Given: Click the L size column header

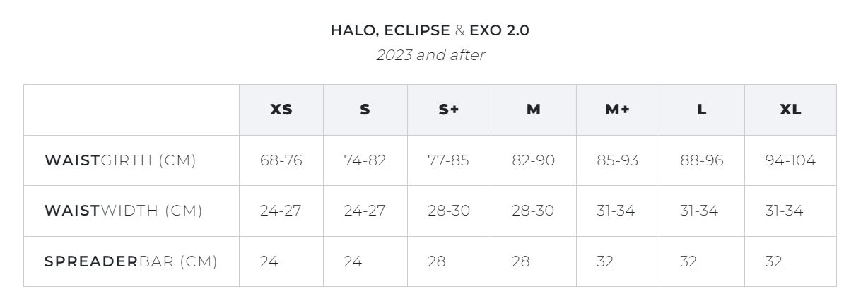Looking at the screenshot, I should pos(701,110).
